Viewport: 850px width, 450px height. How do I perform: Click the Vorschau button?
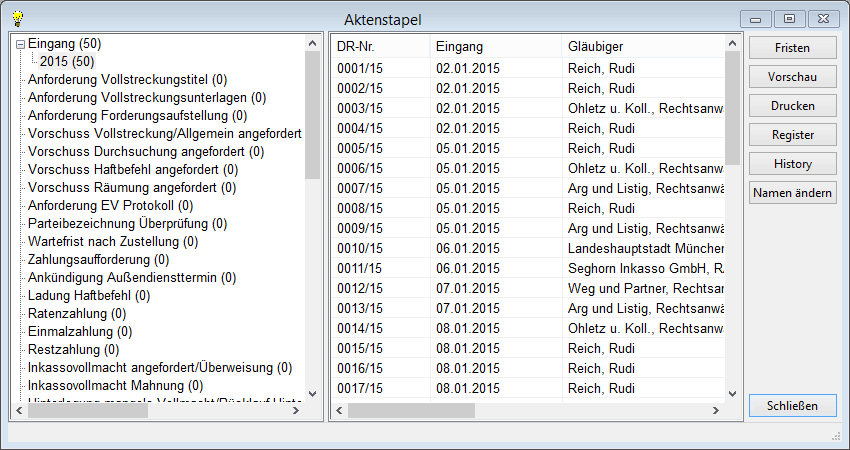[792, 77]
